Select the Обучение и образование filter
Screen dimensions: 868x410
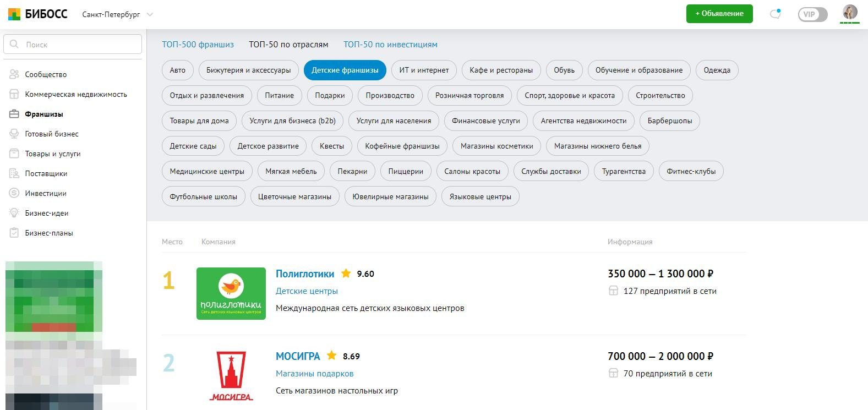pyautogui.click(x=639, y=70)
